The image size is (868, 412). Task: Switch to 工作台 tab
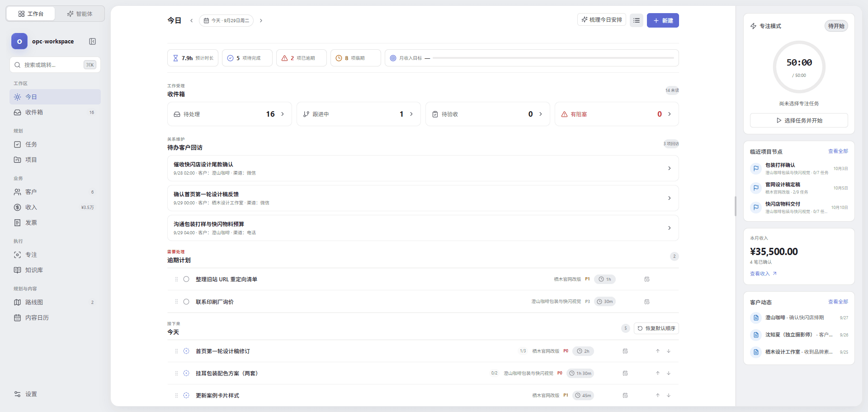pos(31,14)
